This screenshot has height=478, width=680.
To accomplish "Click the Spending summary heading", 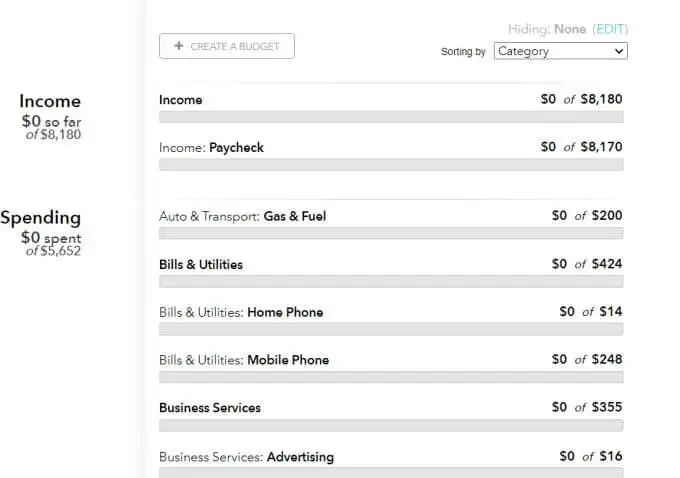I will point(41,218).
